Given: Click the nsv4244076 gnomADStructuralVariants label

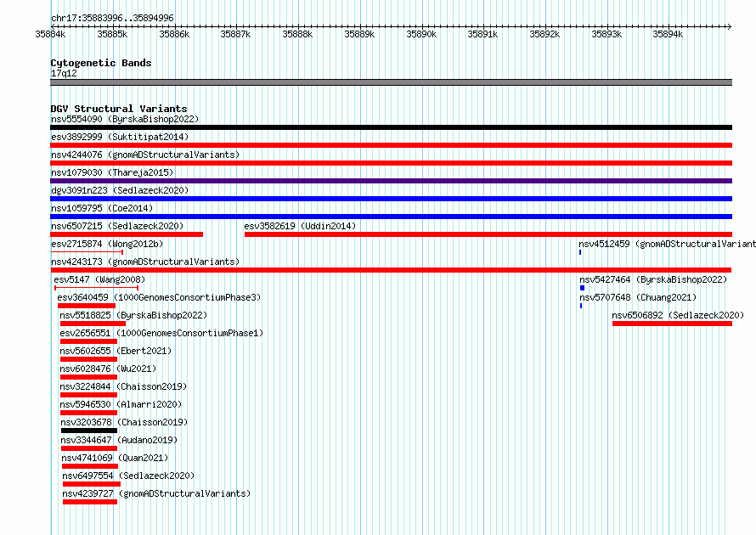Looking at the screenshot, I should [145, 155].
